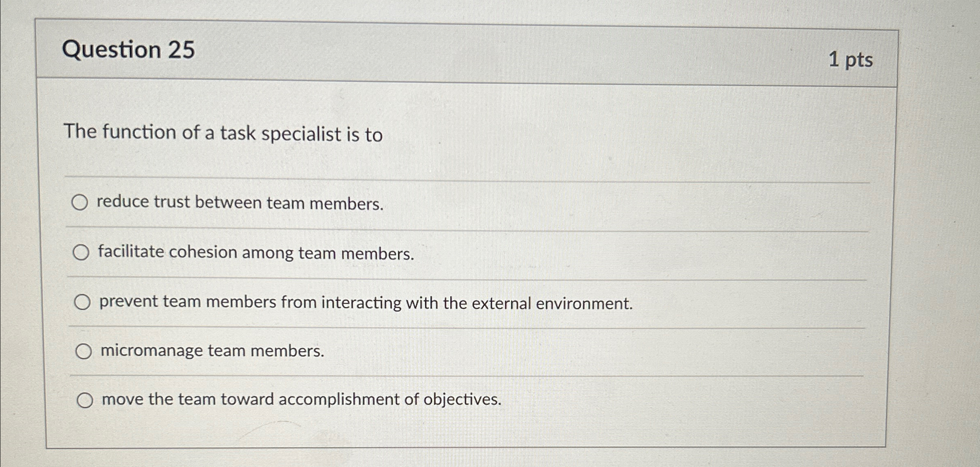
Task: Select the radio button for "reduce trust between team members"
Action: 82,201
